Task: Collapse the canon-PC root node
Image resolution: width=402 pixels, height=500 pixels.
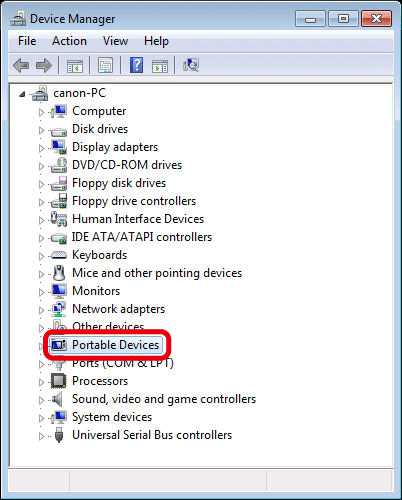Action: pos(22,94)
